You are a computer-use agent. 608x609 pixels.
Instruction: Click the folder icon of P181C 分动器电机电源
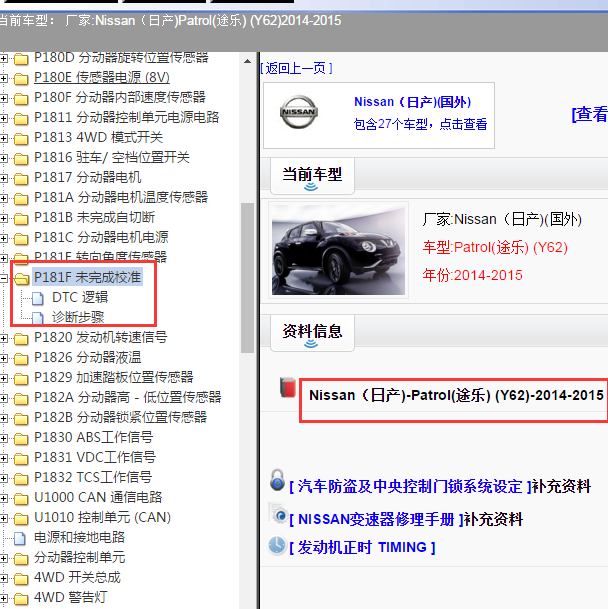point(21,238)
